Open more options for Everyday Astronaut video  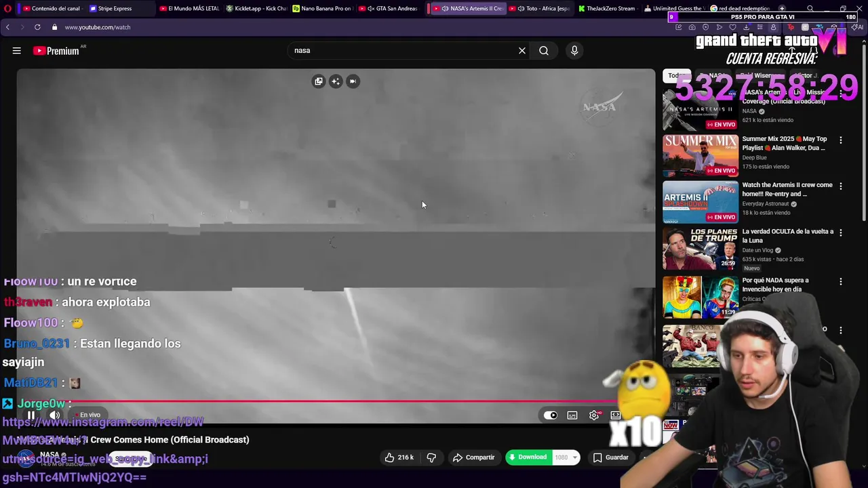click(x=841, y=186)
